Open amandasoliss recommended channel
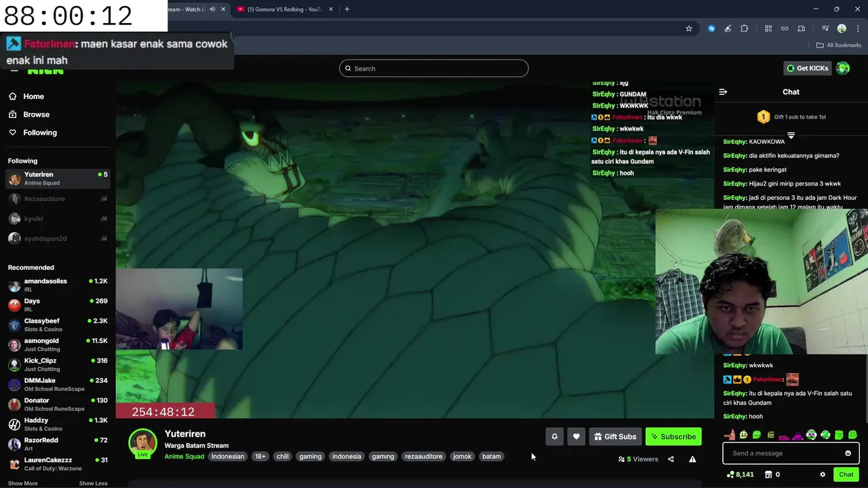868x488 pixels. tap(58, 285)
